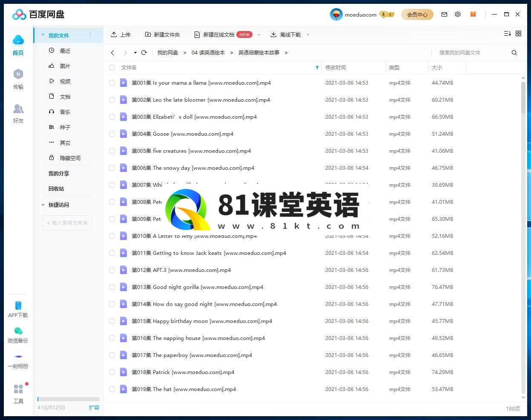Click the 最近 clock icon

coord(52,50)
